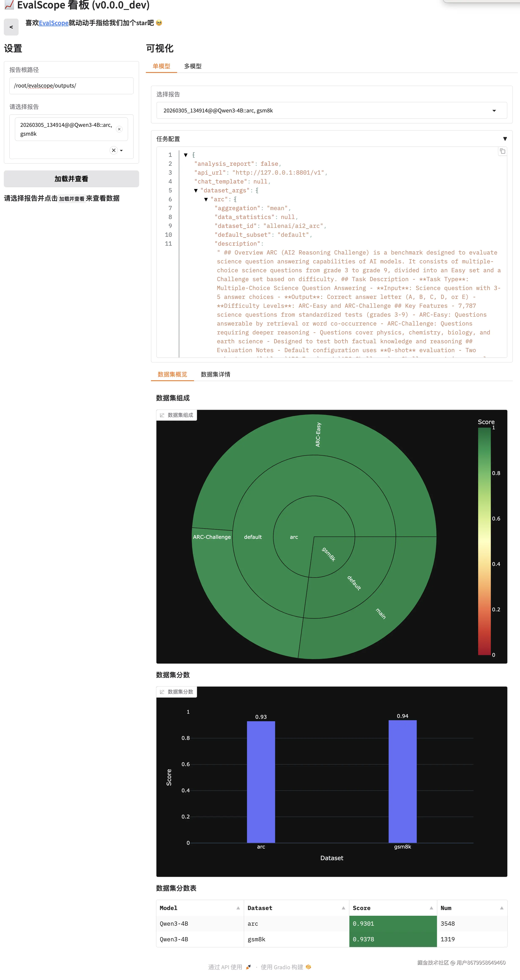Screen dimensions: 520x980
Task: Sort the table by the Score column
Action: tap(431, 908)
